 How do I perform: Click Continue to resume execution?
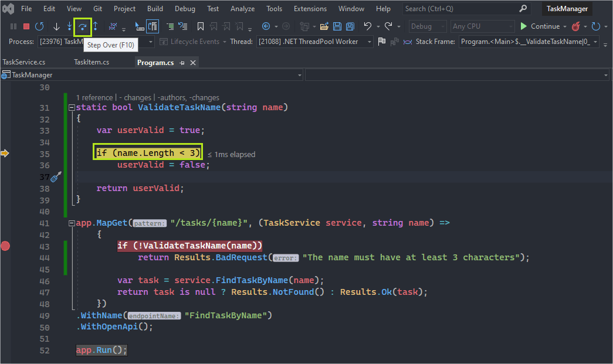click(x=540, y=26)
